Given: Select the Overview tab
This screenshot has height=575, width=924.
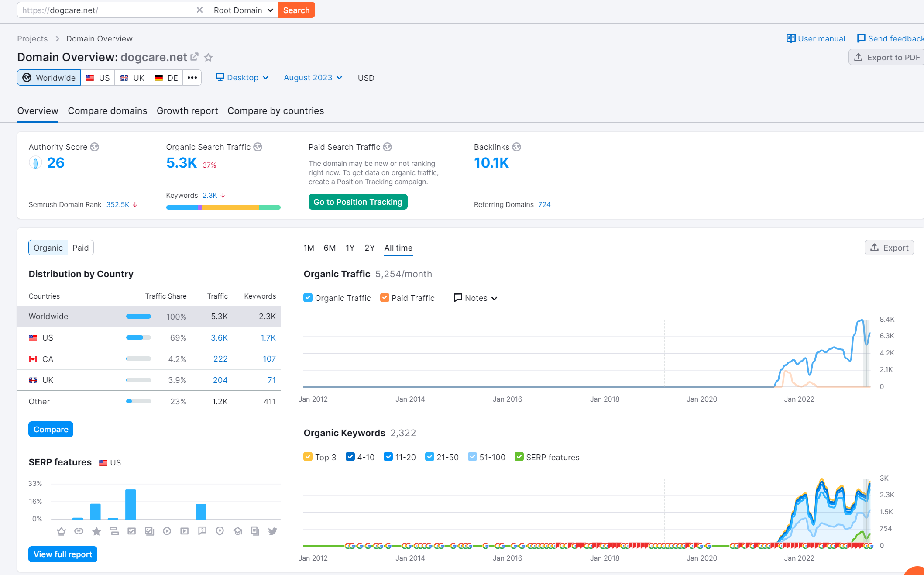Looking at the screenshot, I should click(38, 111).
